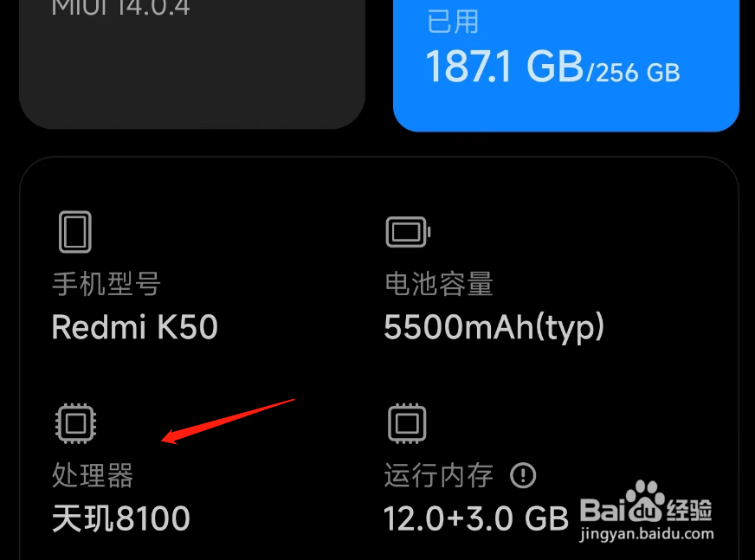The height and width of the screenshot is (560, 755).
Task: Tap the 天玑8100 processor value
Action: (121, 518)
